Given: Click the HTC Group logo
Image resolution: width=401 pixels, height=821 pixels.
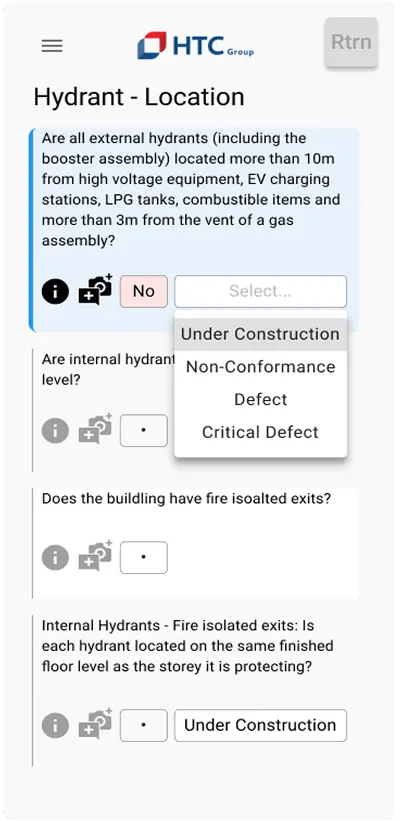Looking at the screenshot, I should tap(195, 46).
